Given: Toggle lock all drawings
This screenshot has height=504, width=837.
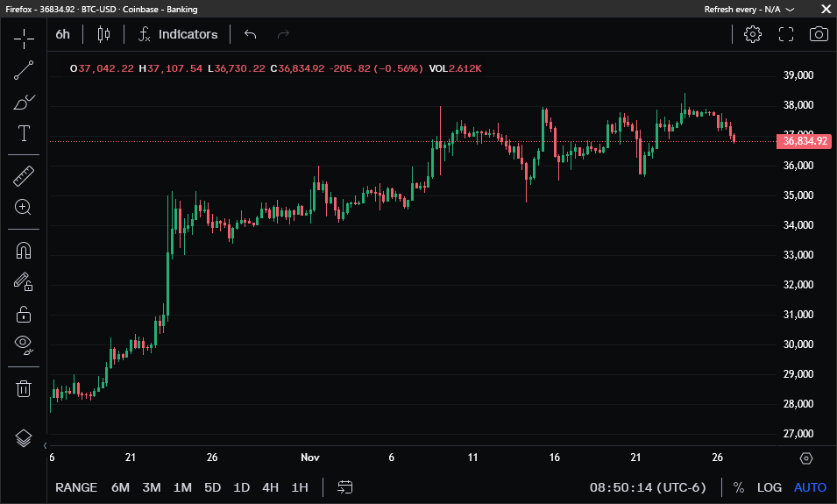Looking at the screenshot, I should [24, 314].
